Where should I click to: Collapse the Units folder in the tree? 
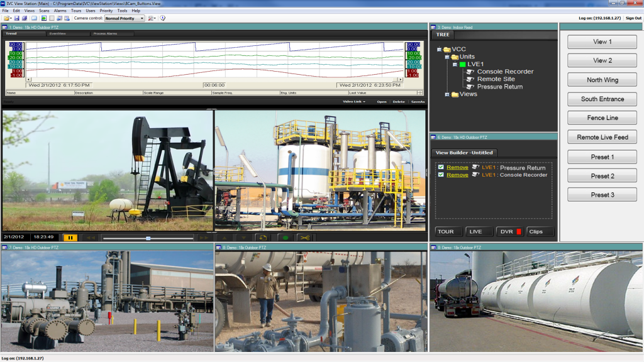[x=447, y=57]
